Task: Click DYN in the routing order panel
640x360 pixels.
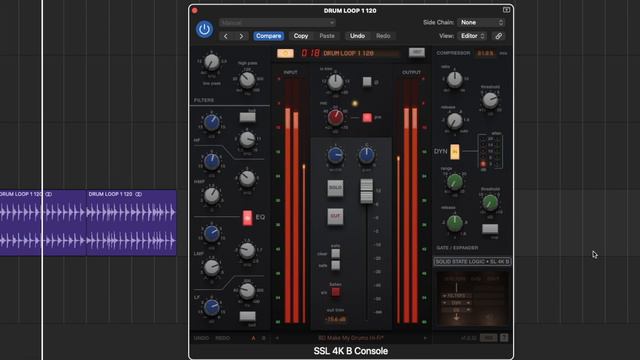Action: point(456,303)
